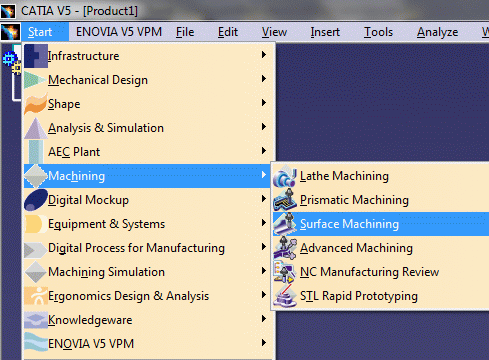The height and width of the screenshot is (360, 489).
Task: Click the Ergonomics Design & Analysis figure icon
Action: [x=36, y=296]
